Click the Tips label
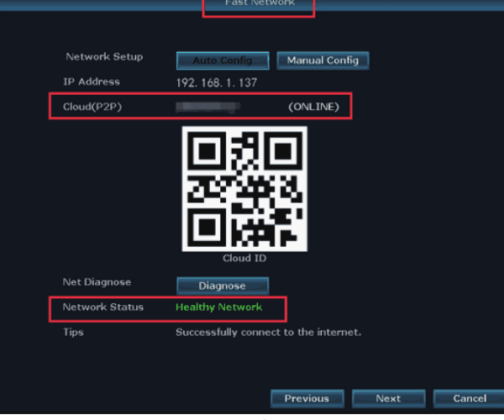504x420 pixels. [x=73, y=332]
